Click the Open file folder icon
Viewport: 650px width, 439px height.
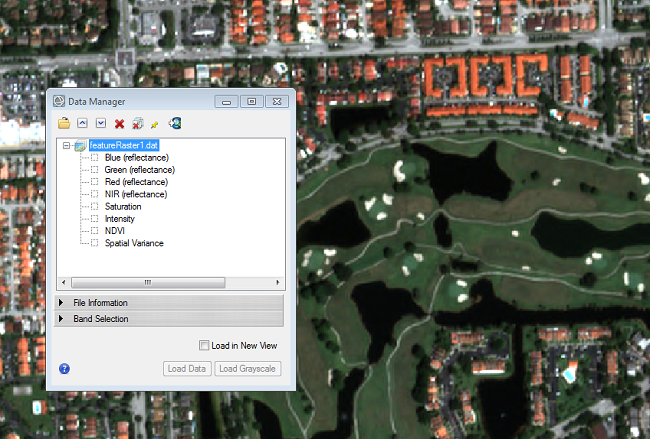pyautogui.click(x=65, y=123)
